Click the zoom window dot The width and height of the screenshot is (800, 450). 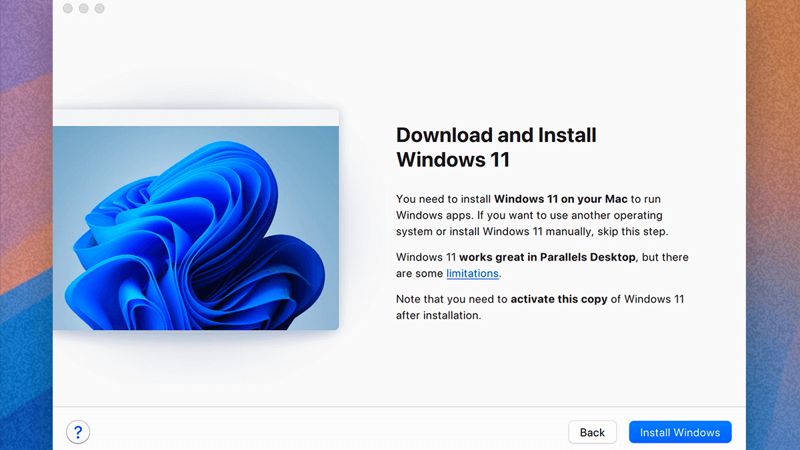click(99, 8)
